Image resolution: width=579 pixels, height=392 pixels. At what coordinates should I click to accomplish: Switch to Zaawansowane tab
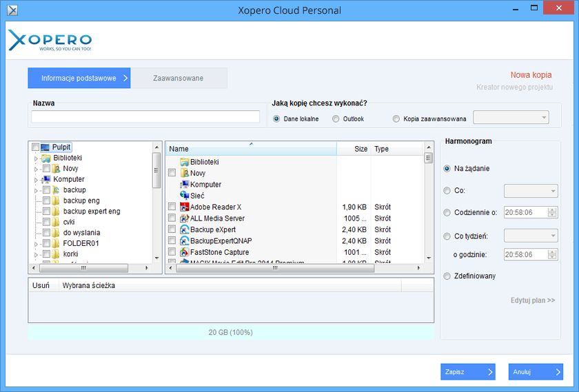click(179, 78)
